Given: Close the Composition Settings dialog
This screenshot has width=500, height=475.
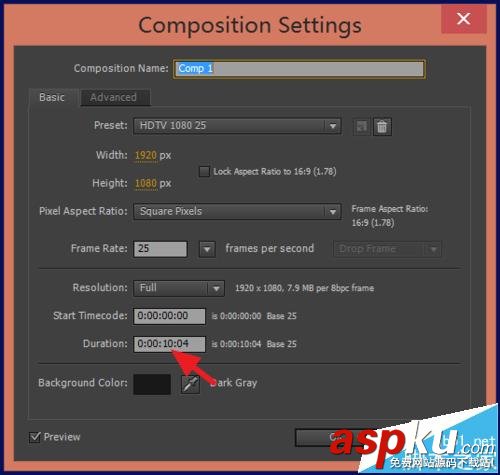Looking at the screenshot, I should click(464, 19).
